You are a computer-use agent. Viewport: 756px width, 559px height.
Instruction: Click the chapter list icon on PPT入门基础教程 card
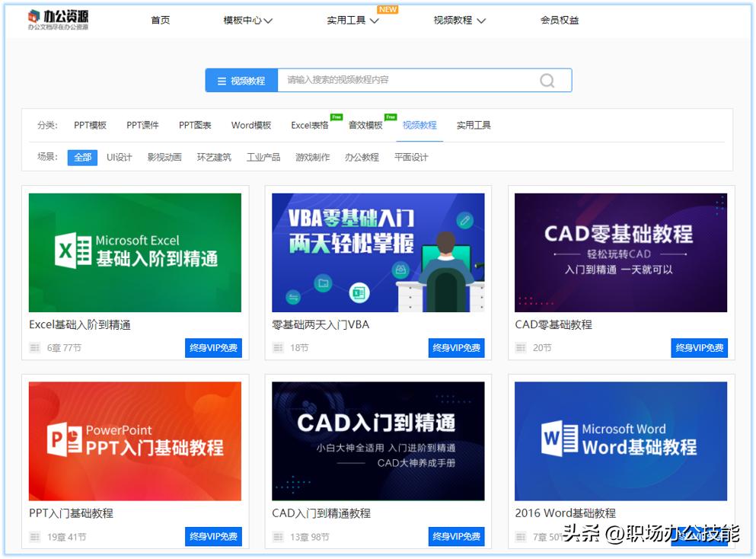point(35,536)
